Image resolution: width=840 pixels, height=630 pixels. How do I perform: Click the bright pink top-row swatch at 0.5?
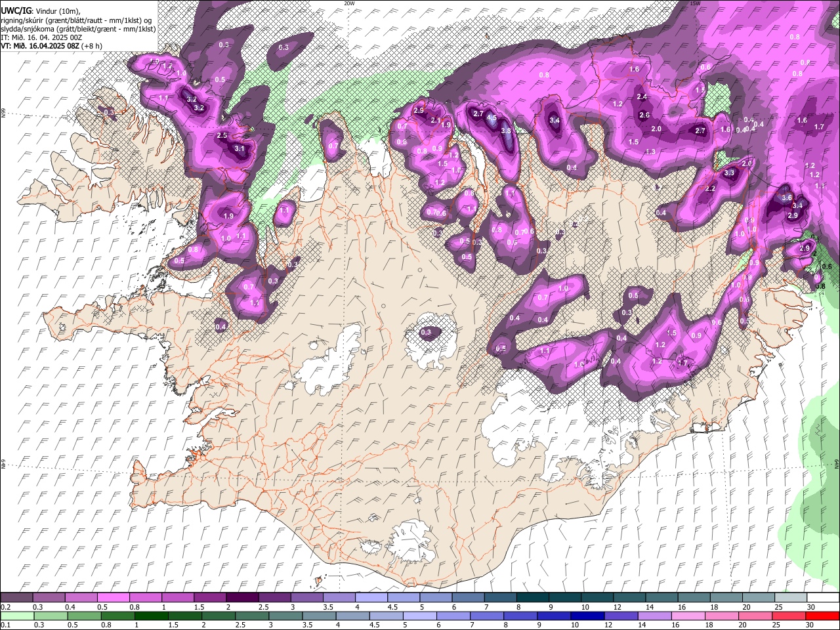113,598
